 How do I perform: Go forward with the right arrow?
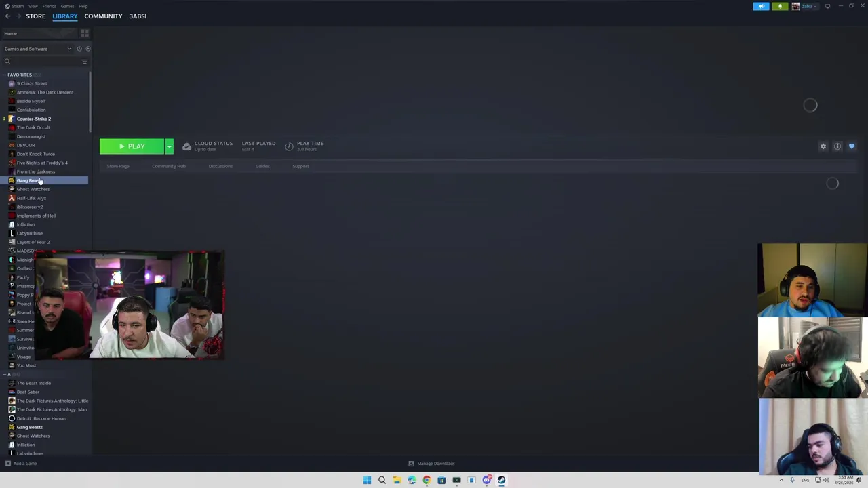click(x=18, y=16)
